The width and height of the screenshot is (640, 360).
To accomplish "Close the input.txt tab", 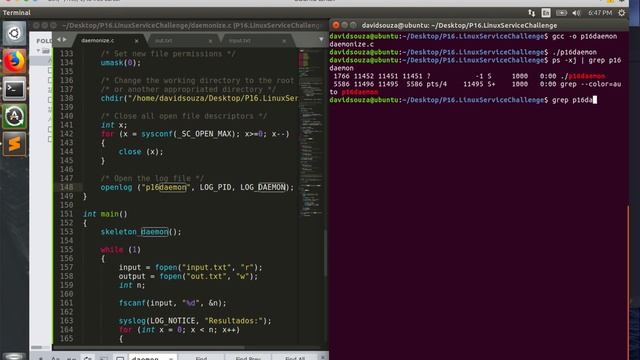I will [284, 41].
